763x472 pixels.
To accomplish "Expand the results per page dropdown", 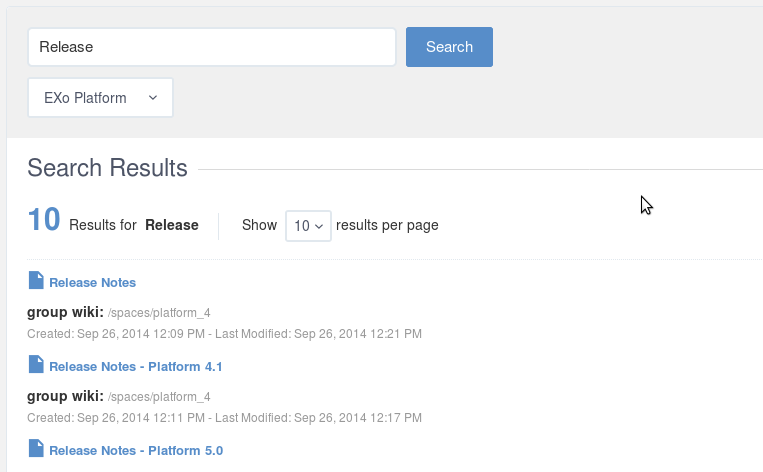I will (308, 226).
